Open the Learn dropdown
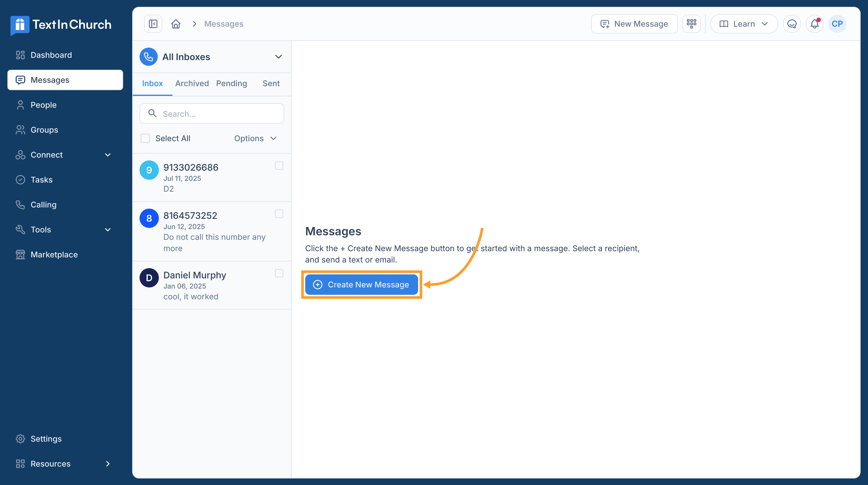This screenshot has height=485, width=868. click(744, 24)
